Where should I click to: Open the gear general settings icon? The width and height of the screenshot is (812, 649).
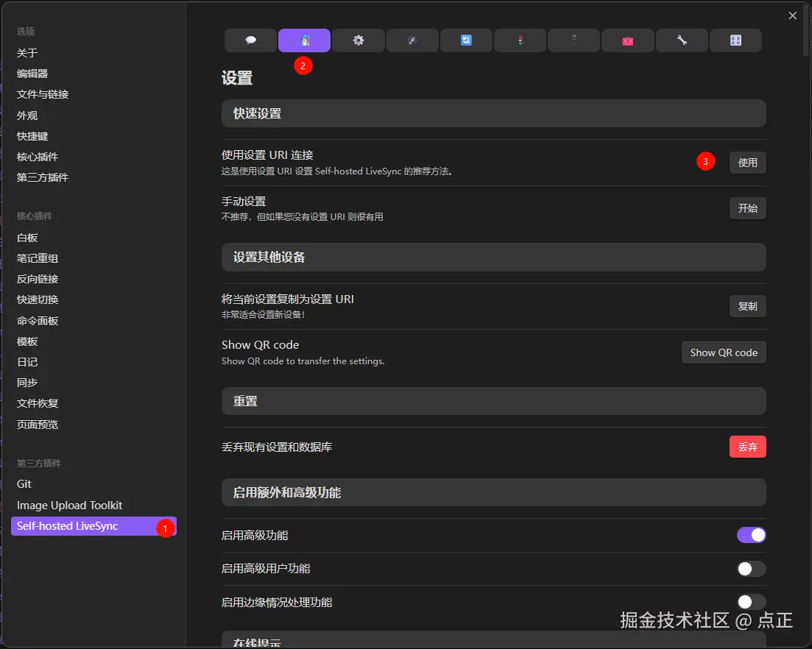(x=359, y=40)
